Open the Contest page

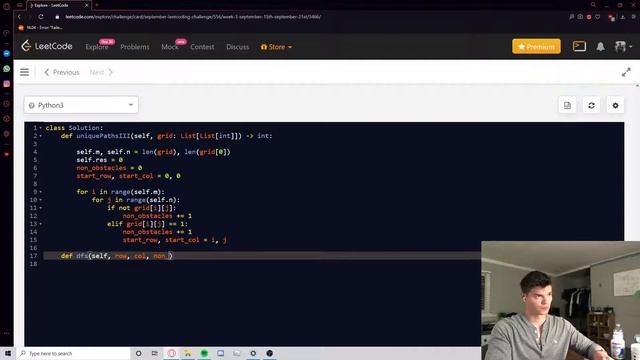[202, 47]
